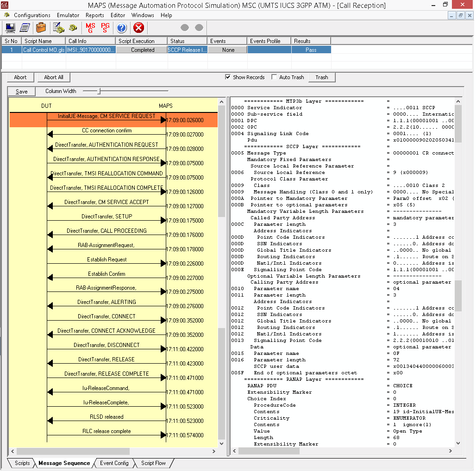This screenshot has width=476, height=471.
Task: Click the orange briefcase toolbar icon
Action: (x=41, y=28)
